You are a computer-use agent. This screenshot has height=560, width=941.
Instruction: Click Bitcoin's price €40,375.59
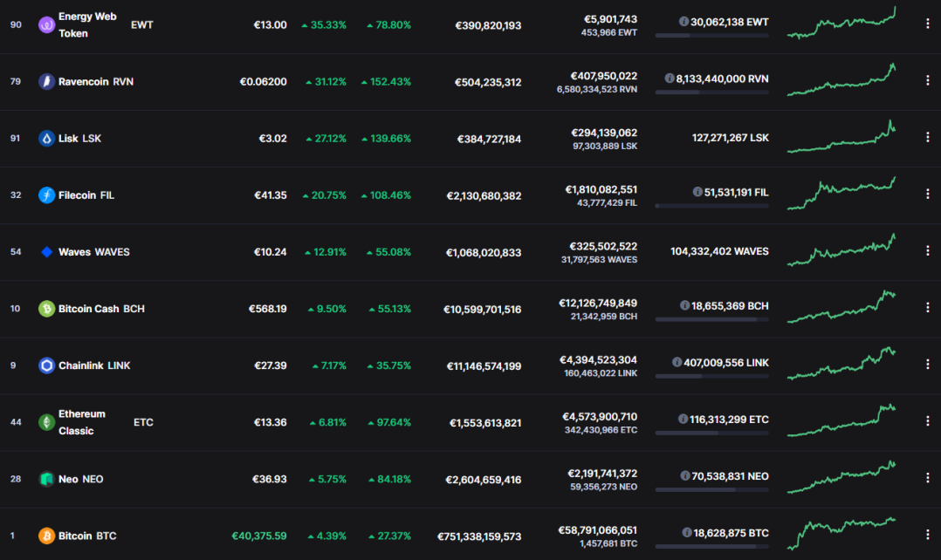(x=259, y=536)
